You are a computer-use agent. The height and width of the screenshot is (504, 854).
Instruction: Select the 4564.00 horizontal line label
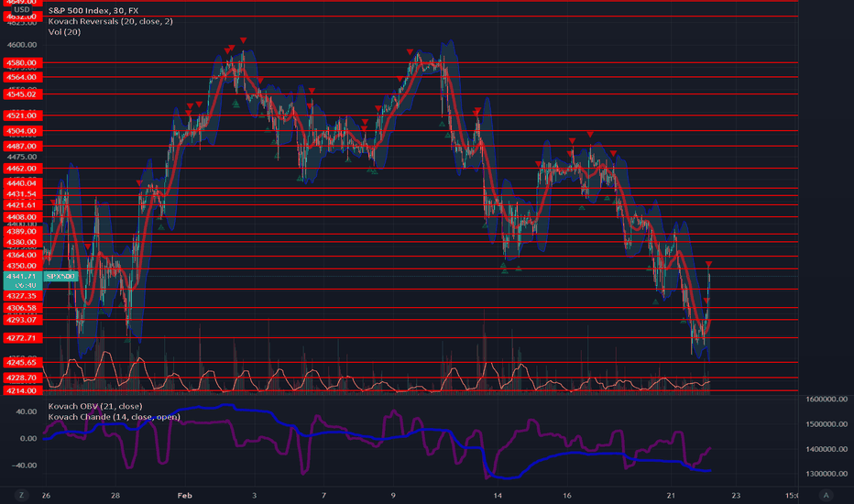click(x=22, y=77)
